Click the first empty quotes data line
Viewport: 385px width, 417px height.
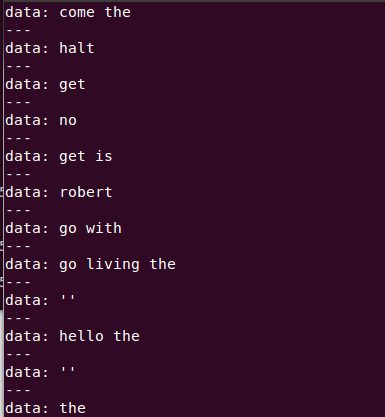pyautogui.click(x=40, y=300)
